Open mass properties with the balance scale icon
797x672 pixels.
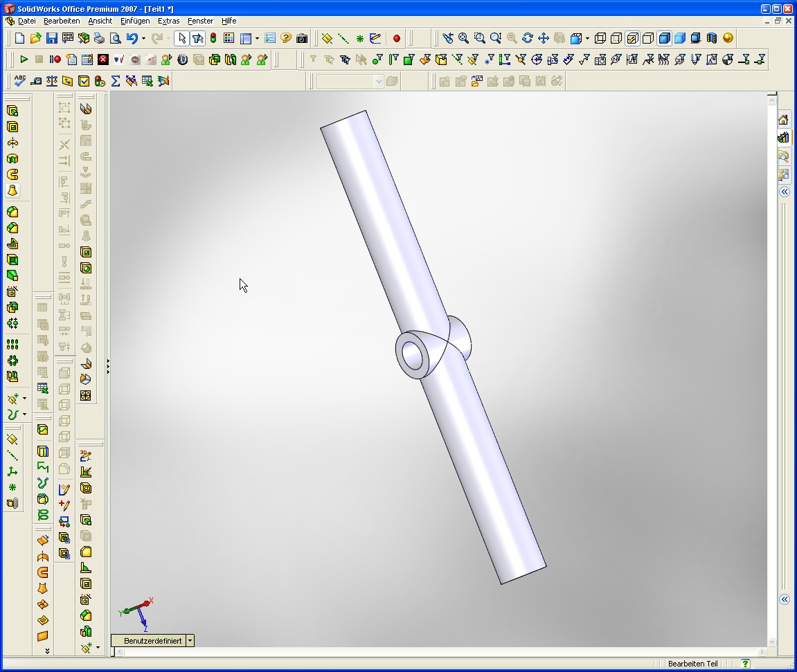pyautogui.click(x=52, y=81)
